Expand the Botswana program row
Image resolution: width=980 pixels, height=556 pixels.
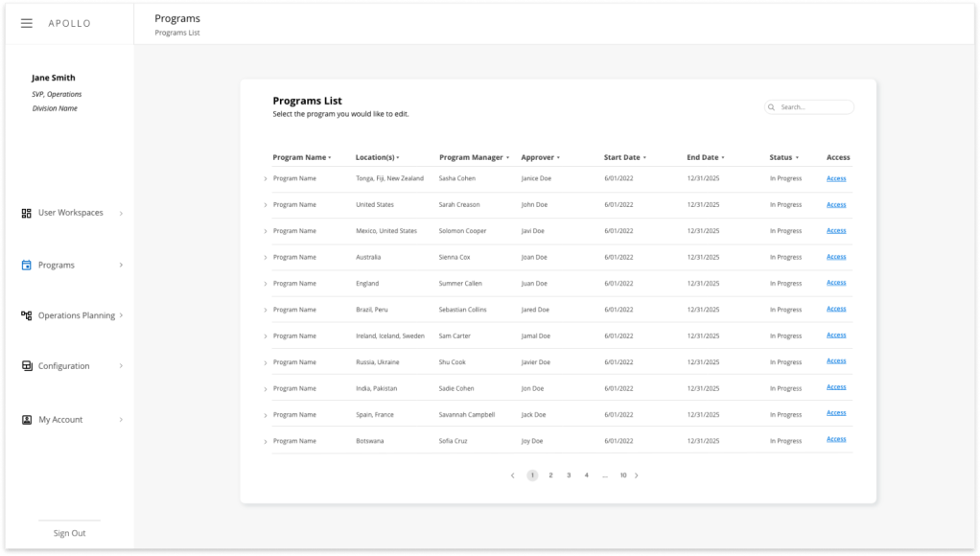(266, 442)
